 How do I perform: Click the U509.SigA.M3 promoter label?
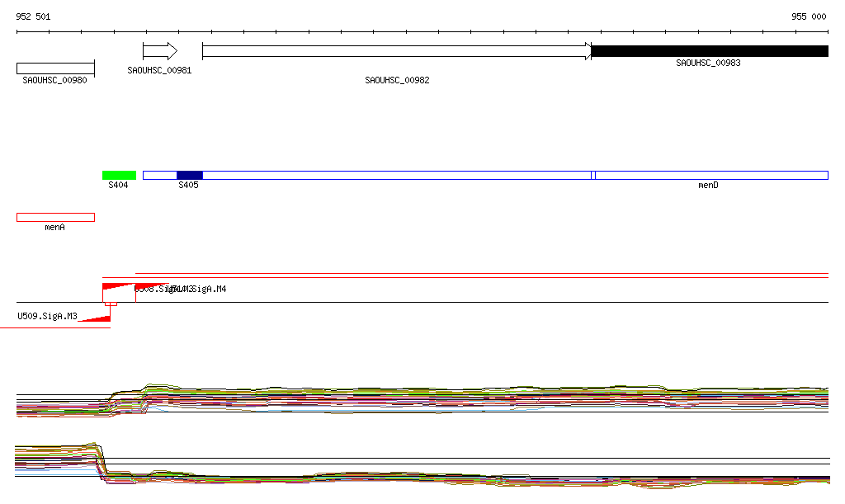[x=47, y=316]
